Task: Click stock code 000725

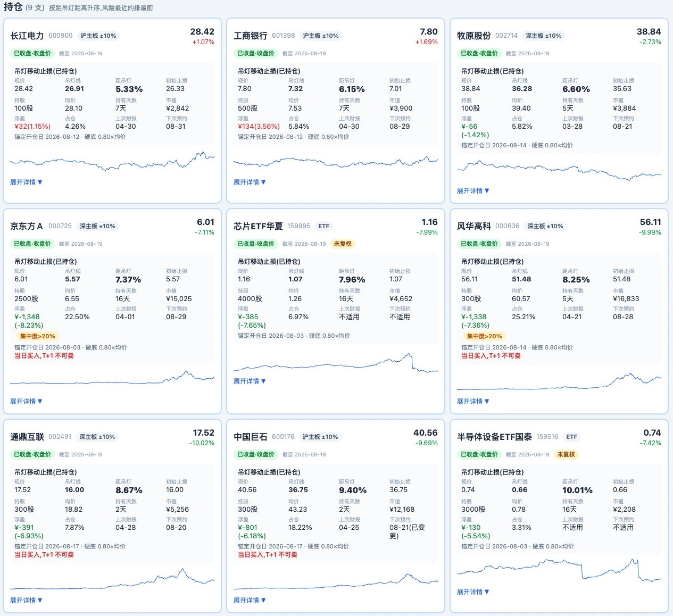Action: (x=60, y=226)
